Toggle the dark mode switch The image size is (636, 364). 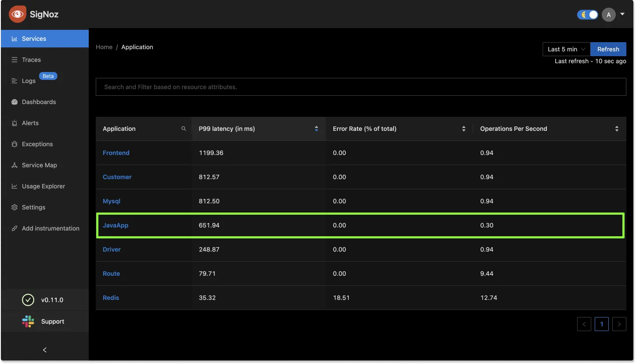pos(588,14)
